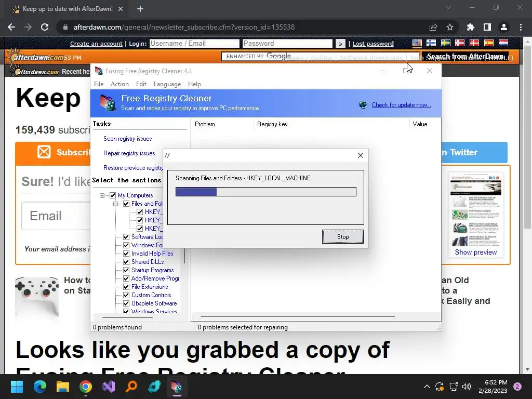Viewport: 532px width, 399px height.
Task: Uncheck Custom Controls checkbox
Action: (126, 295)
